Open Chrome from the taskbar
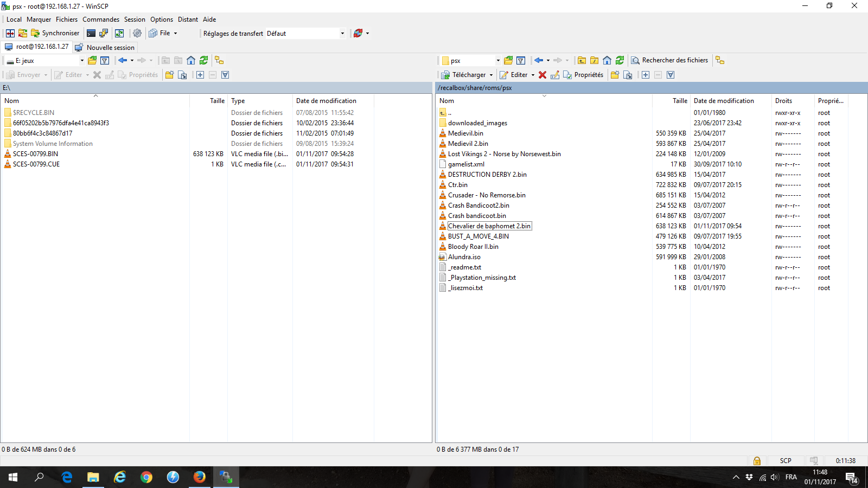The width and height of the screenshot is (868, 488). [146, 477]
